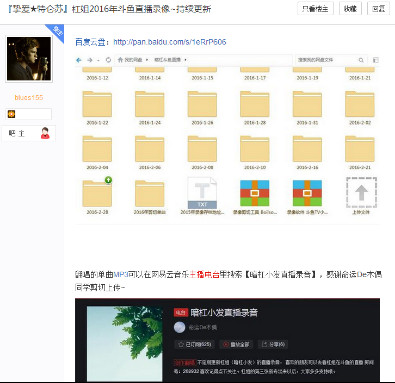The height and width of the screenshot is (383, 395).
Task: Click the magnifier icon in the netdisk search box
Action: tap(361, 60)
